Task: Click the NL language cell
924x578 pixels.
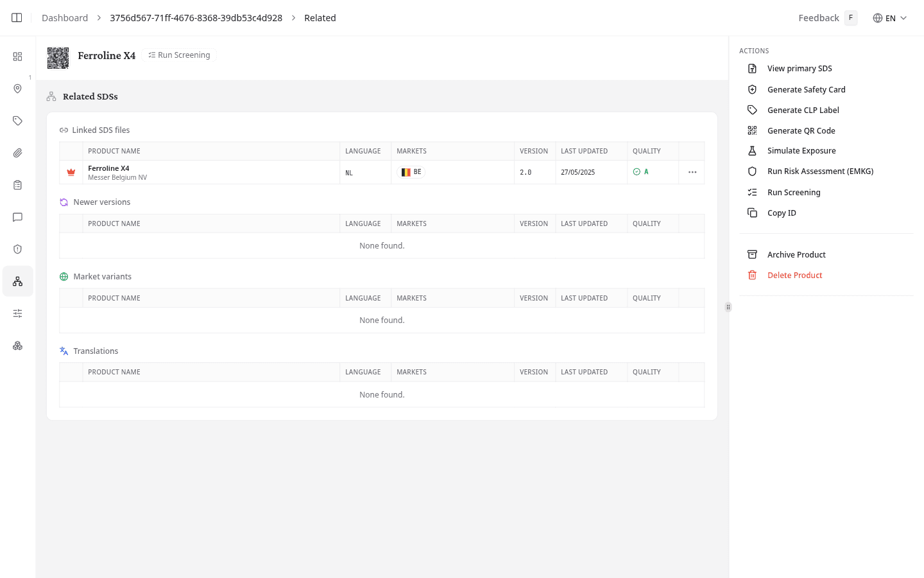Action: (349, 173)
